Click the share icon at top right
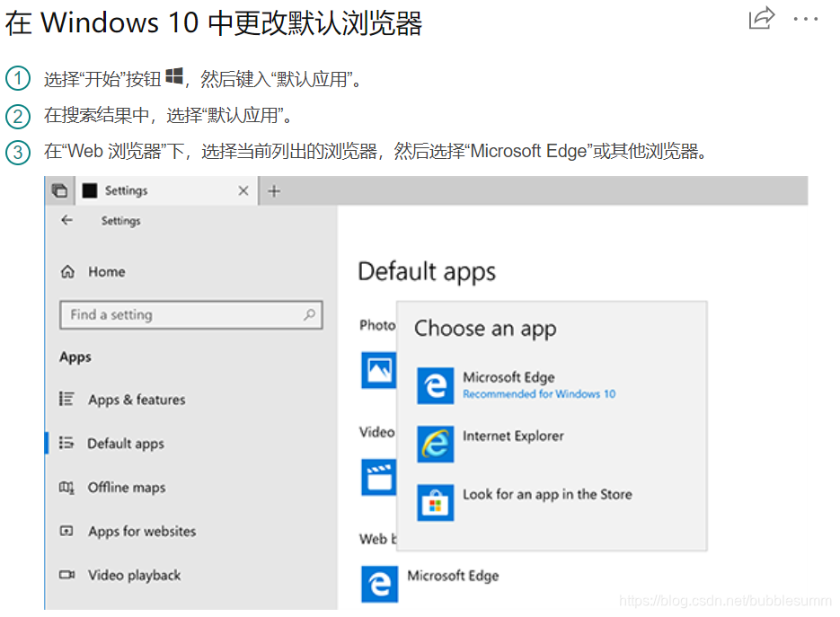Image resolution: width=840 pixels, height=617 pixels. point(762,18)
